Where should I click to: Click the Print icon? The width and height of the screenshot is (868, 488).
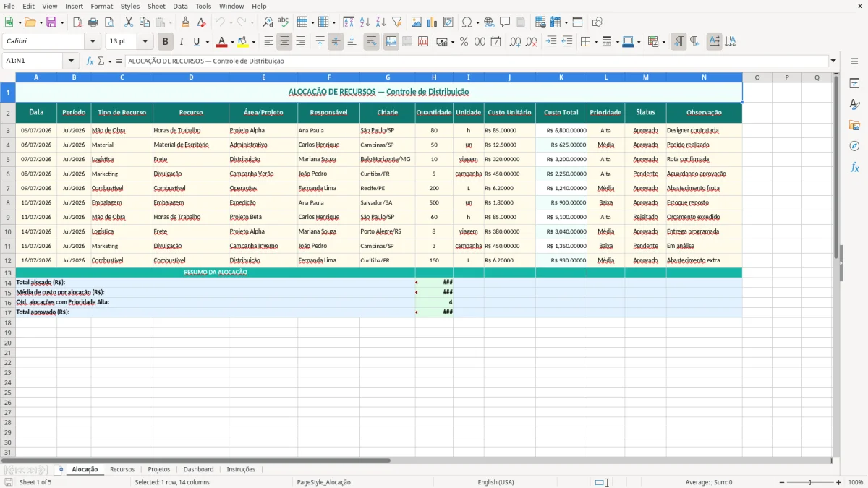93,22
